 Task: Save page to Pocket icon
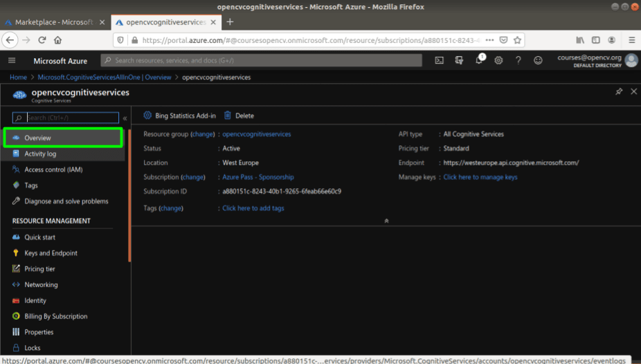pyautogui.click(x=504, y=40)
